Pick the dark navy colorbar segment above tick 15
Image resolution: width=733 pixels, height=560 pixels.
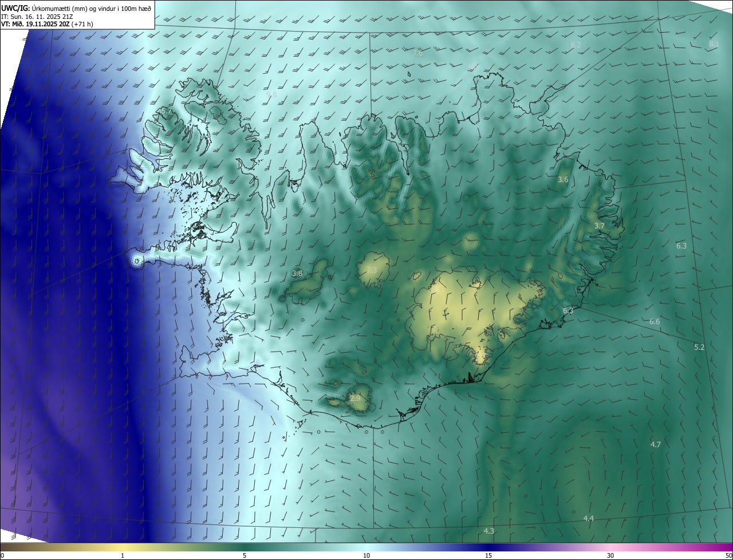[488, 547]
